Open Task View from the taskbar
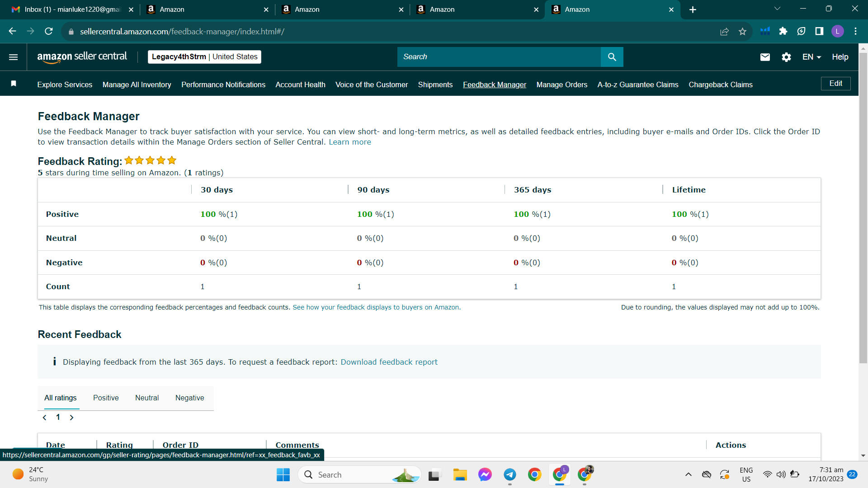Viewport: 868px width, 488px height. coord(434,475)
